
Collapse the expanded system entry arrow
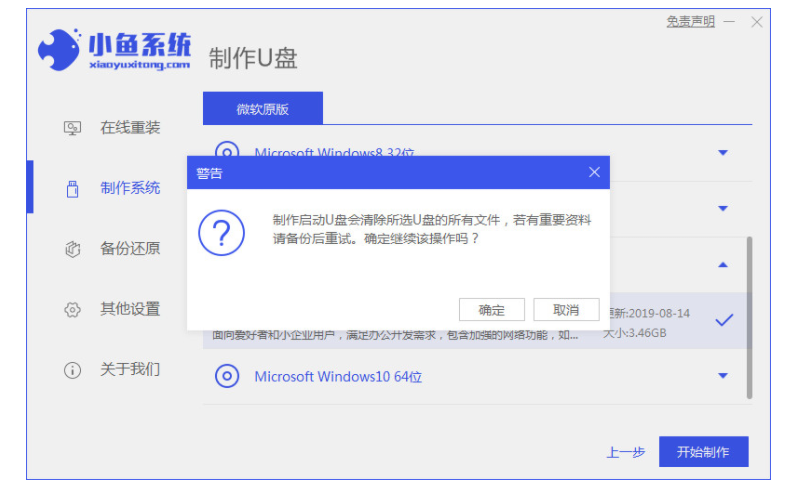(x=723, y=265)
